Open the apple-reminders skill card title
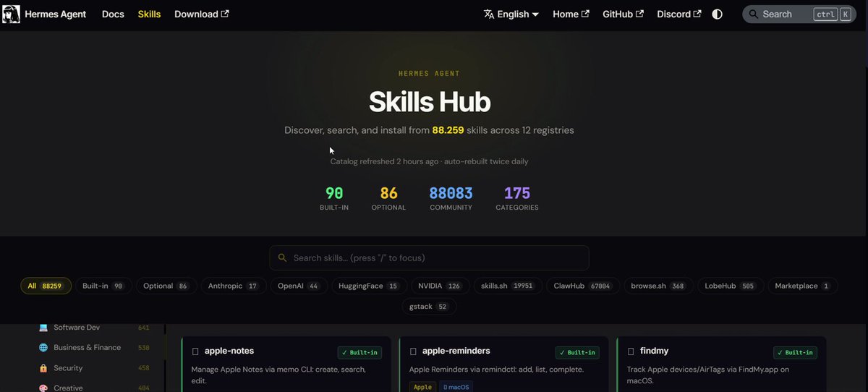This screenshot has height=392, width=868. click(456, 351)
